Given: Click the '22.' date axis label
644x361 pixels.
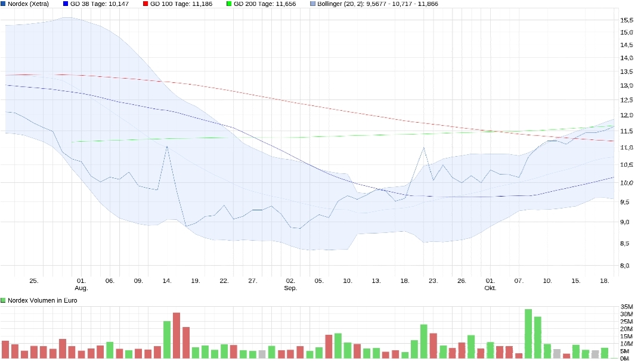Looking at the screenshot, I should [224, 281].
